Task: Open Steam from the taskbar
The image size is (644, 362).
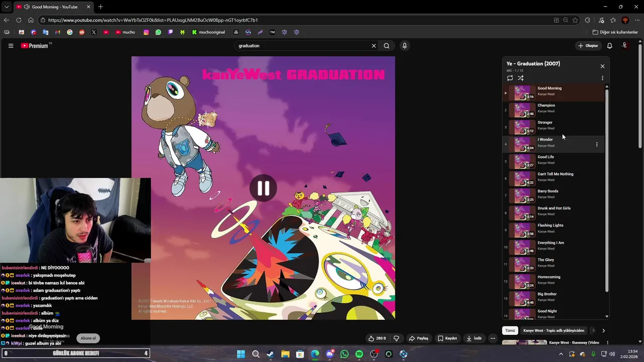Action: [x=270, y=354]
